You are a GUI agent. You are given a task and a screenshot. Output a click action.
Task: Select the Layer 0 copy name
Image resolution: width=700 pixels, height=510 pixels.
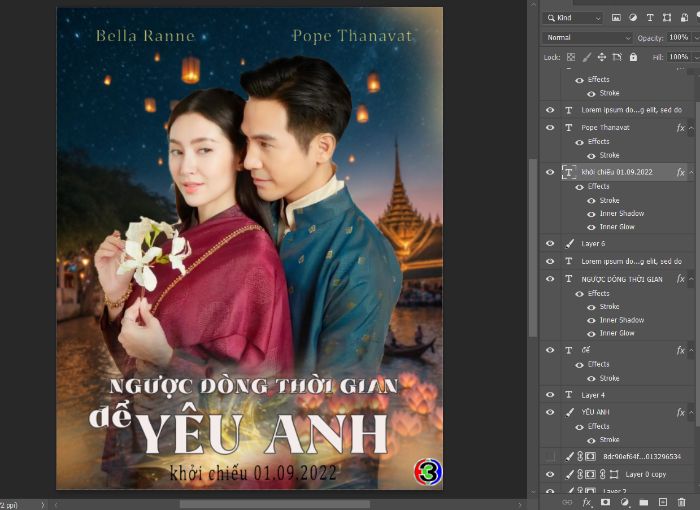[646, 474]
